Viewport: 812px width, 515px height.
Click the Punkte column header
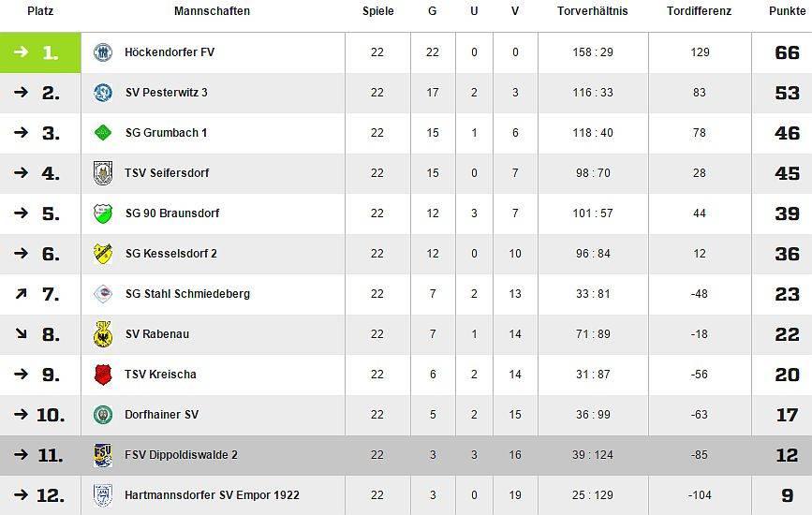click(787, 11)
